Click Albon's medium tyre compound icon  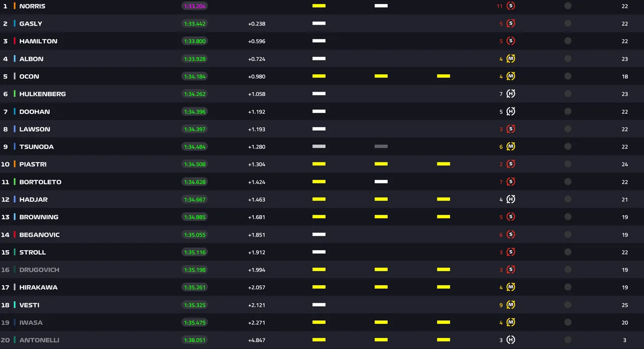click(x=511, y=59)
